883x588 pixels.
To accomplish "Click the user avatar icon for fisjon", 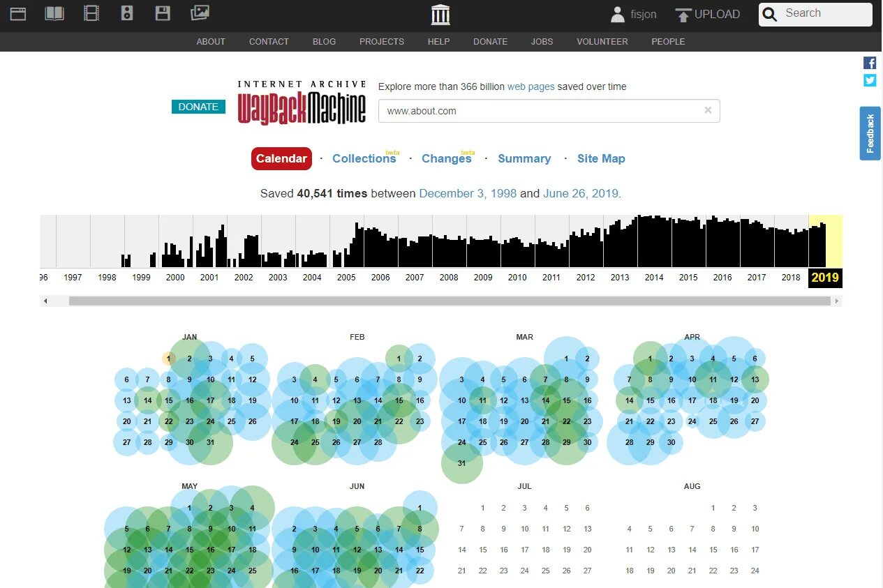I will pos(618,14).
